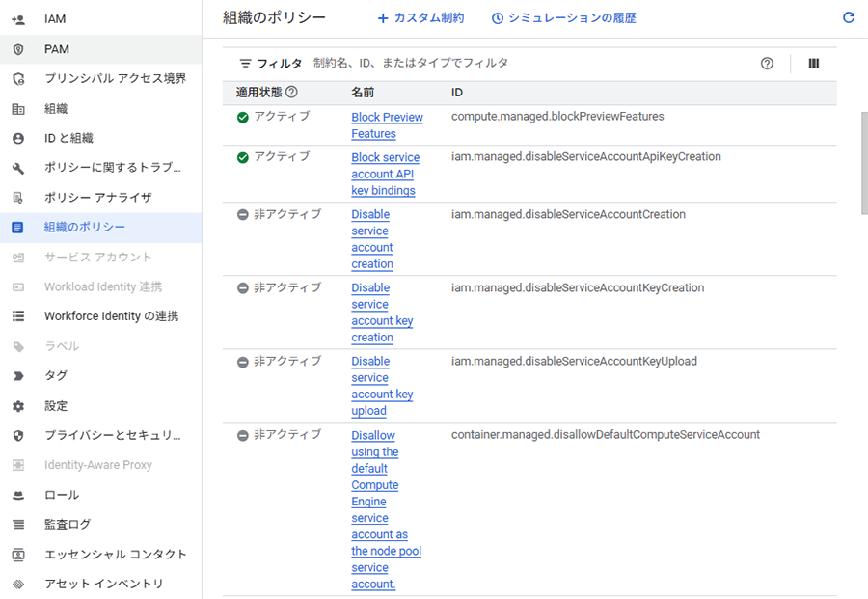Click the 適用状態 help tooltip icon
868x599 pixels.
click(291, 93)
